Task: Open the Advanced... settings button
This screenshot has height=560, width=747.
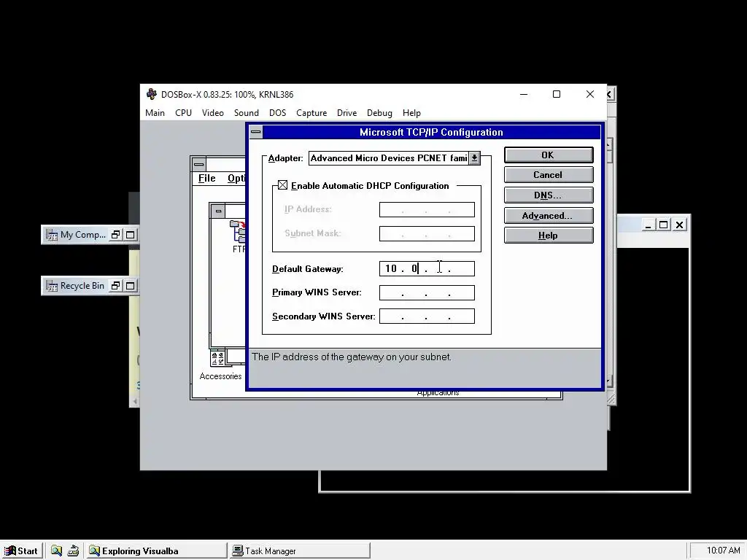Action: (549, 216)
